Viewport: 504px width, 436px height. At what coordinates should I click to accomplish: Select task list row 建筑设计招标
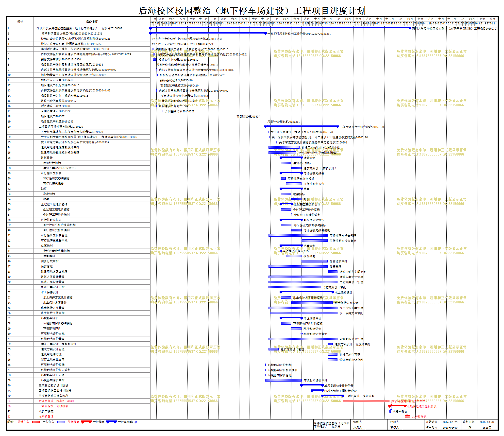tap(79, 163)
